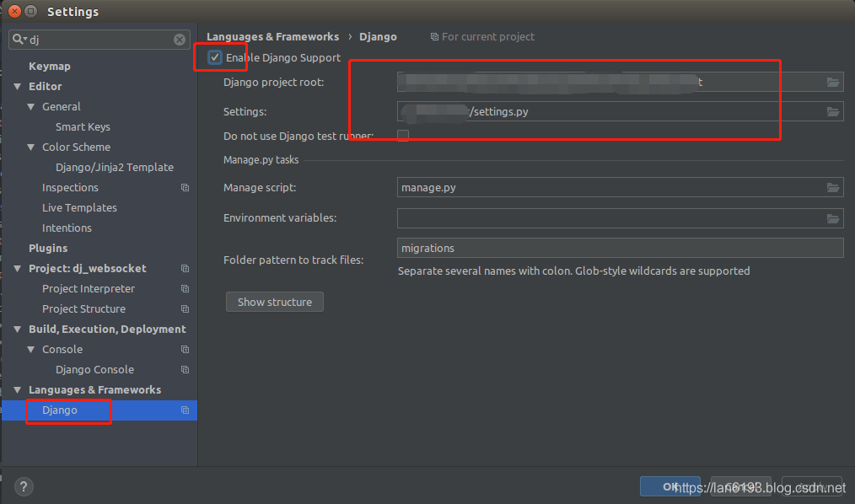This screenshot has width=855, height=504.
Task: Browse for Environment variables file
Action: coord(833,218)
